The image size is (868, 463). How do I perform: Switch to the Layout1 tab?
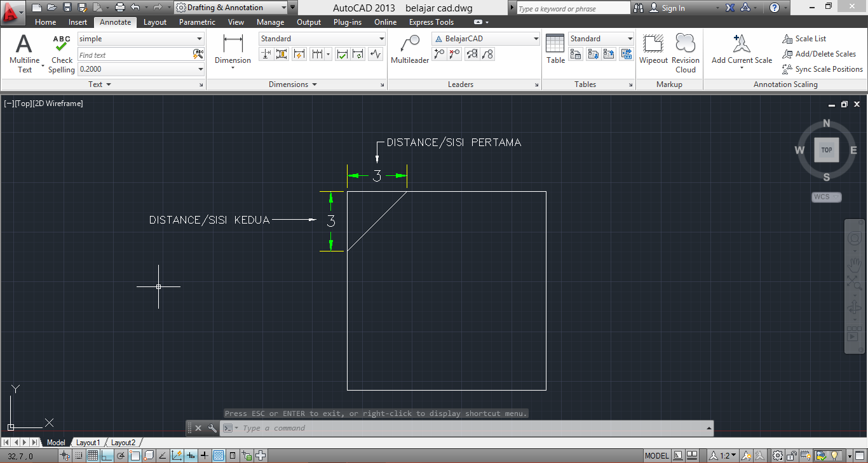[88, 442]
